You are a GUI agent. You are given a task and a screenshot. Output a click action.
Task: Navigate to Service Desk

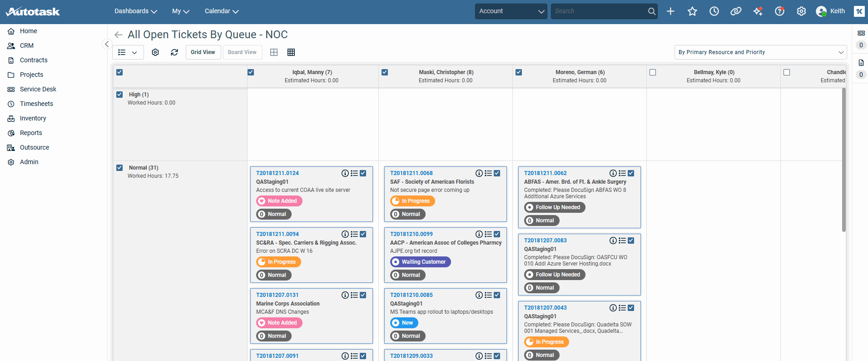click(x=38, y=89)
